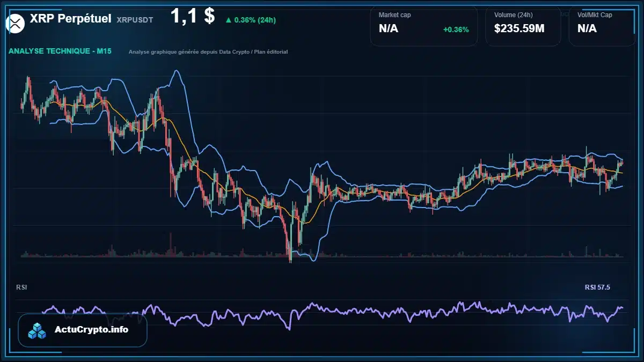Click the "Vol/Mkt Cap" label
Viewport: 644px width, 362px height.
595,15
